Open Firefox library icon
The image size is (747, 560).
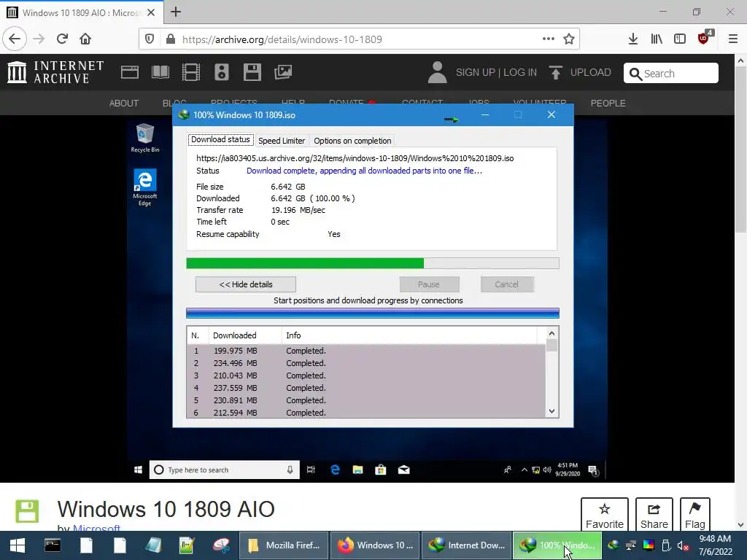click(x=657, y=39)
